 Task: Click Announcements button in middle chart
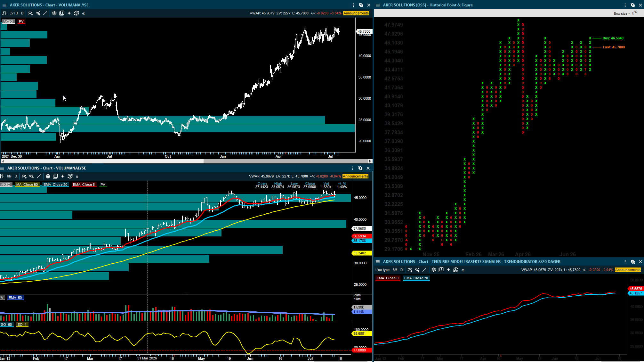(x=355, y=176)
